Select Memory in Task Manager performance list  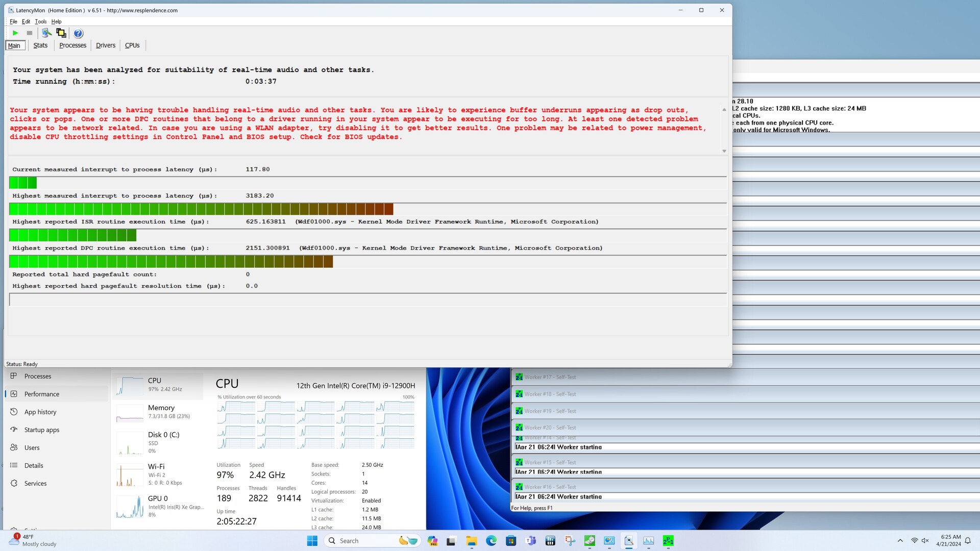[161, 411]
